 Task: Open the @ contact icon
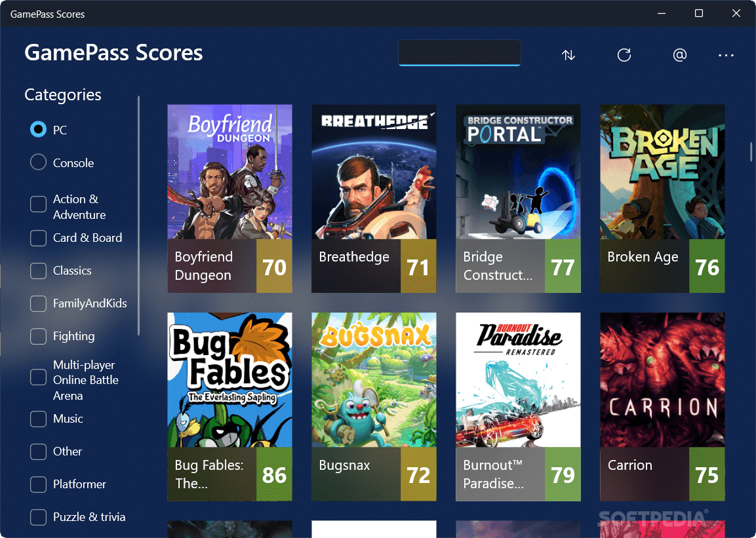[679, 55]
